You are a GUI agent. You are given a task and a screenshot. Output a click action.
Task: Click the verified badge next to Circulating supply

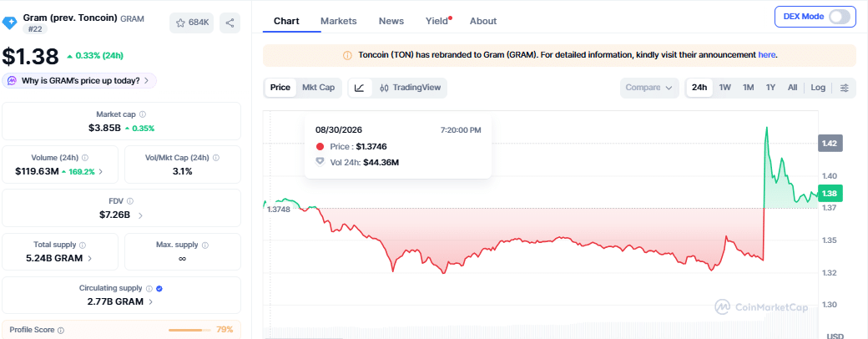pyautogui.click(x=159, y=289)
